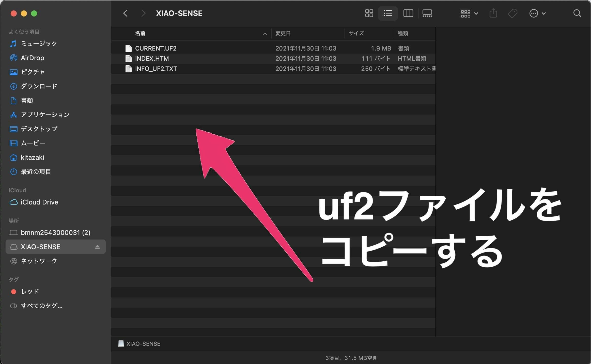Screen dimensions: 591x364
Task: Switch to icon grid view
Action: coord(369,13)
